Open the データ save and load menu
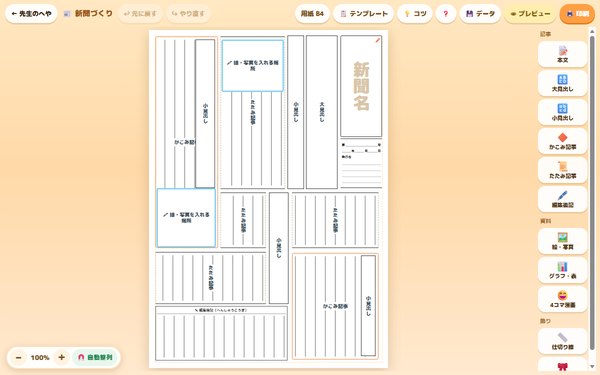This screenshot has width=600, height=375. (480, 14)
